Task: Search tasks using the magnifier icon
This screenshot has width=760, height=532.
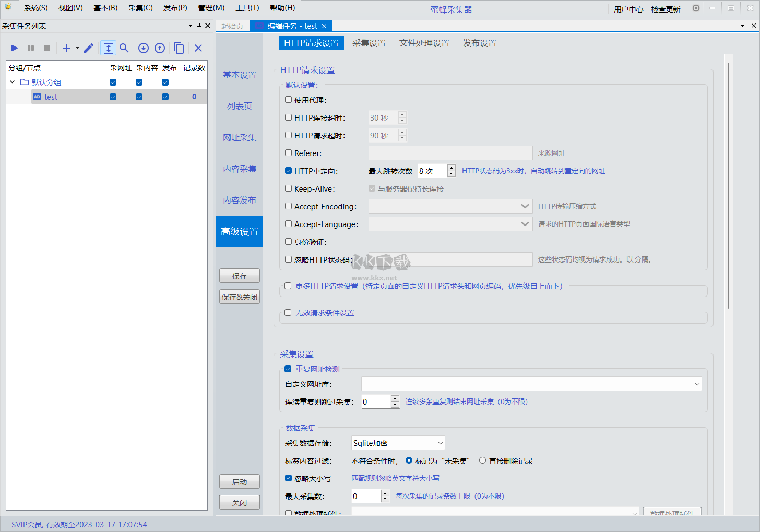Action: [x=124, y=48]
